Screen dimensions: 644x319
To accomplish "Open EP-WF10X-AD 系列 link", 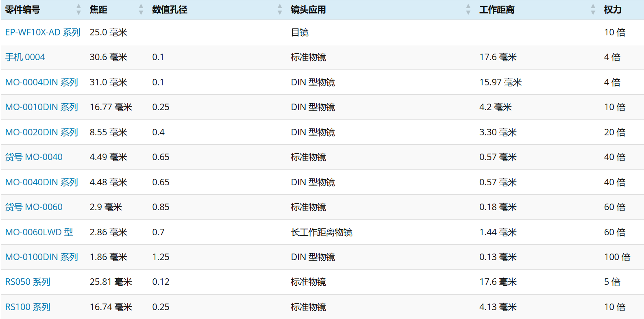I will click(43, 32).
